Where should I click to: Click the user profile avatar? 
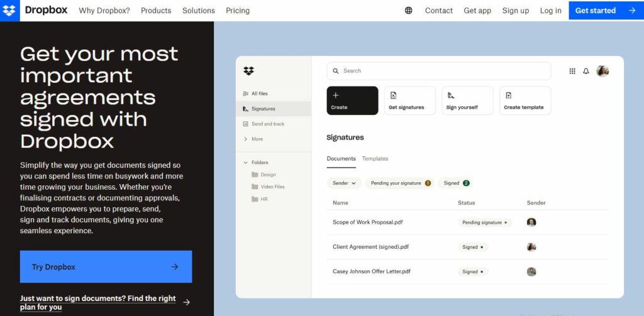click(602, 71)
